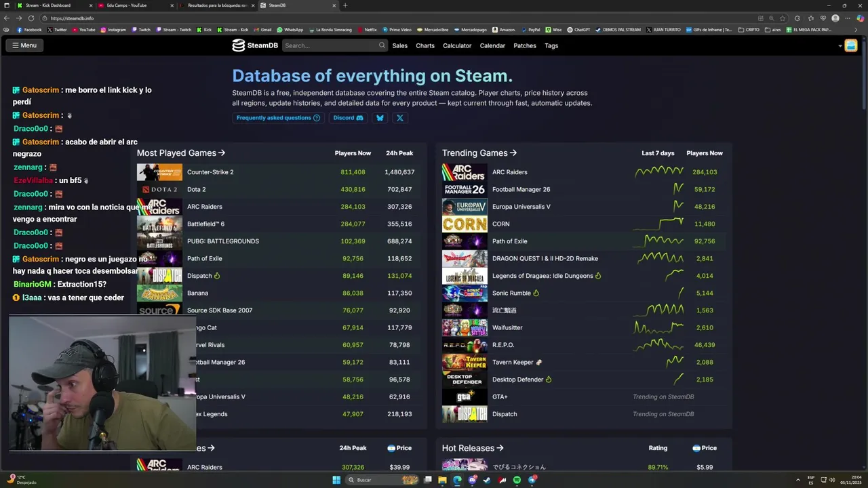Screen dimensions: 868x488
Task: Open YouTube bookmark
Action: point(83,30)
